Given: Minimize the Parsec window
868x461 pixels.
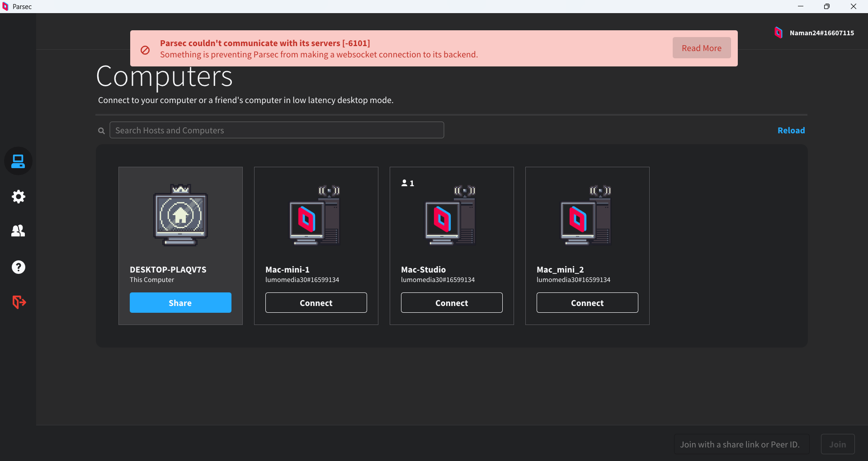Looking at the screenshot, I should (x=801, y=6).
